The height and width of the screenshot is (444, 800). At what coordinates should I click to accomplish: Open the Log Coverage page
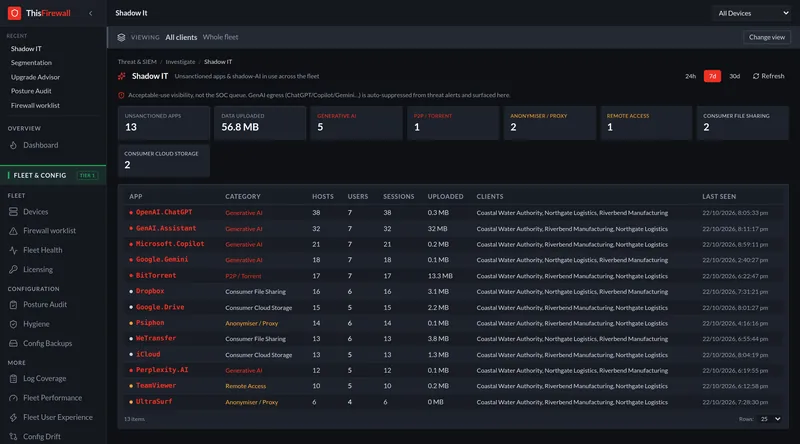44,379
